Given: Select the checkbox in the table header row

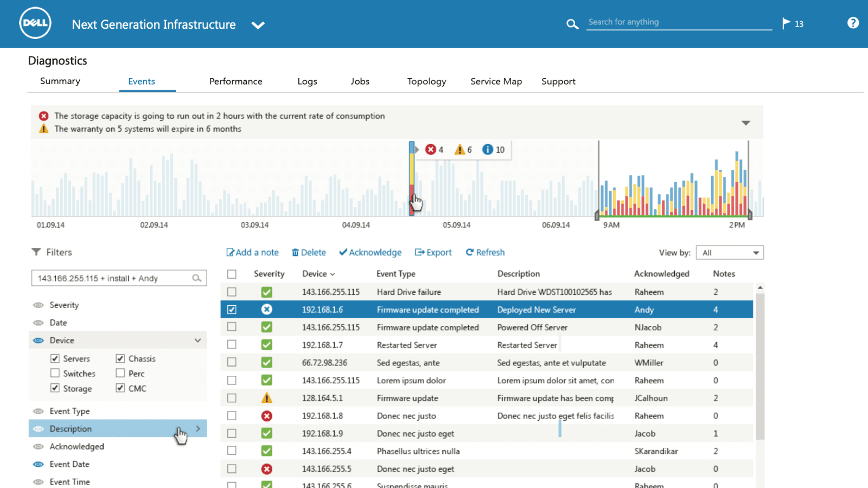Looking at the screenshot, I should pyautogui.click(x=232, y=274).
